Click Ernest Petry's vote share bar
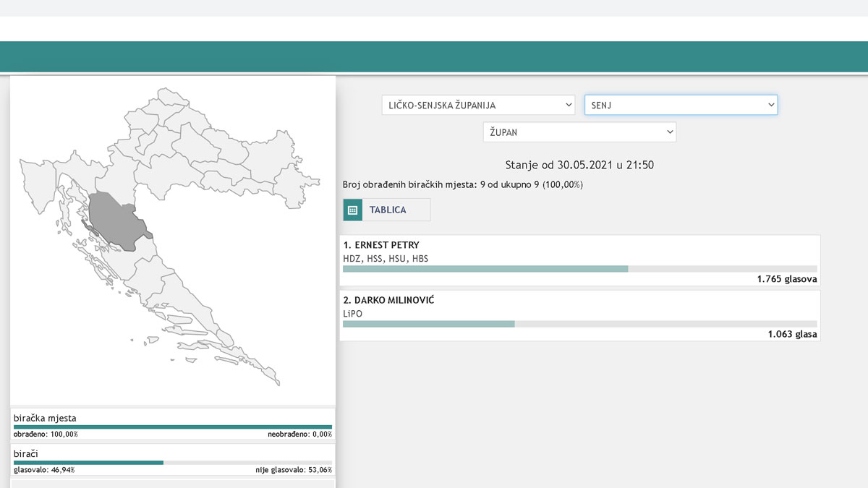The width and height of the screenshot is (868, 488). 485,269
